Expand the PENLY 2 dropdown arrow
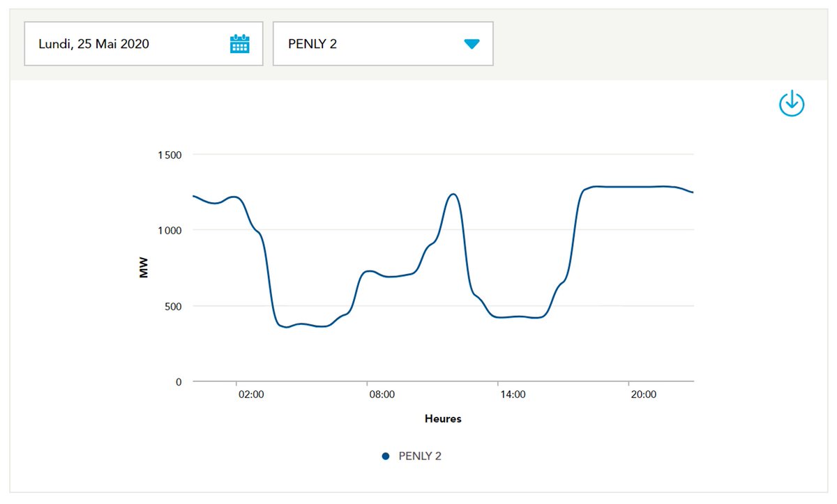This screenshot has width=837, height=504. pos(472,44)
